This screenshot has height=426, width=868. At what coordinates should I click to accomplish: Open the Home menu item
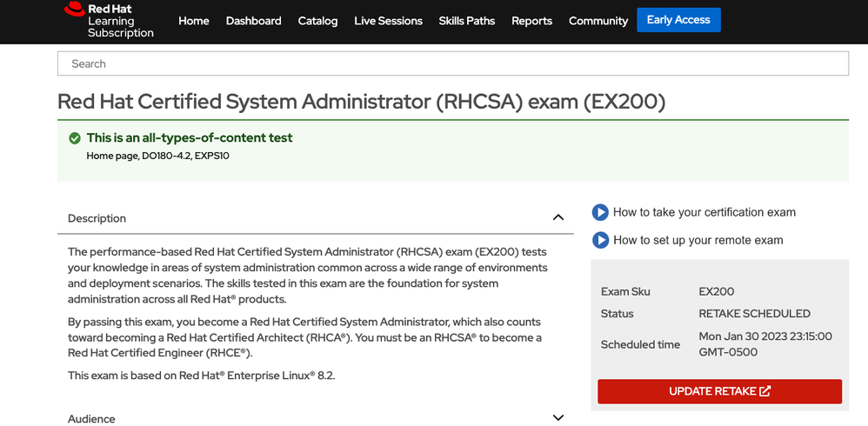click(193, 21)
